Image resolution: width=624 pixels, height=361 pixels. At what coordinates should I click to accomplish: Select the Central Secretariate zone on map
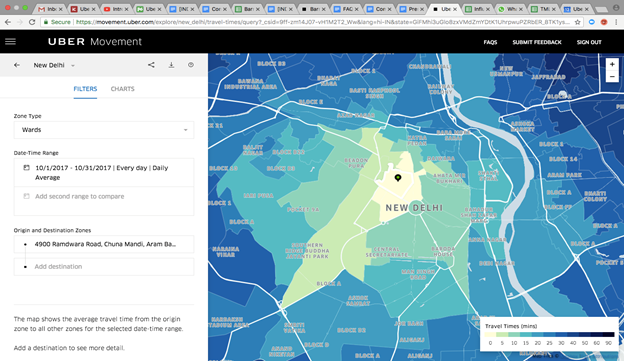tap(386, 252)
